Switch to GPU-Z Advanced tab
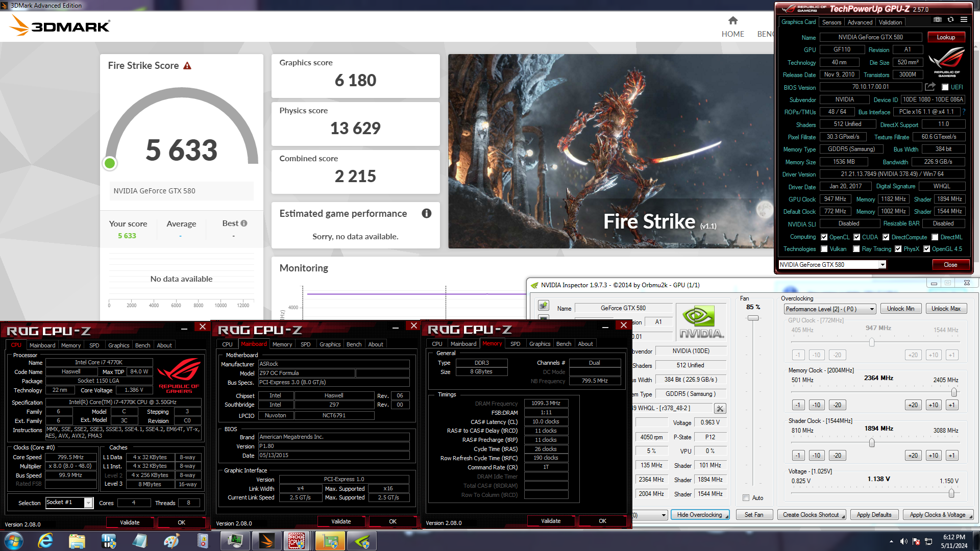Viewport: 980px width, 551px height. click(x=860, y=22)
